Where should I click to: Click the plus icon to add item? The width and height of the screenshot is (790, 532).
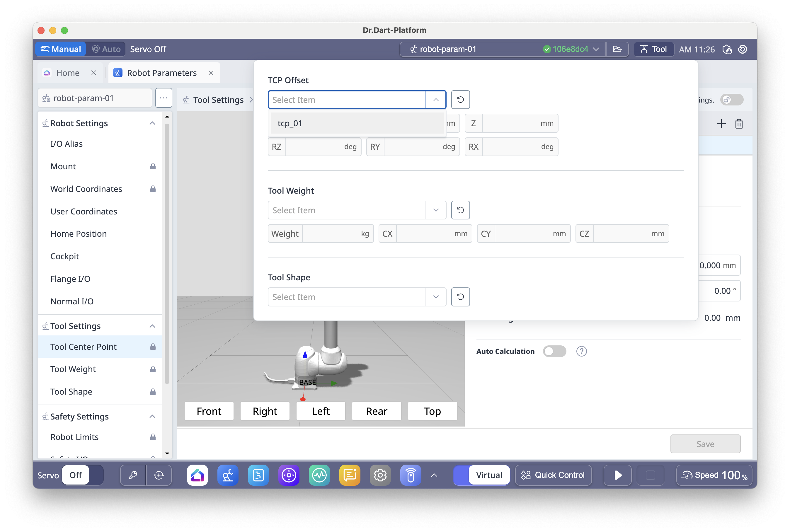[721, 124]
